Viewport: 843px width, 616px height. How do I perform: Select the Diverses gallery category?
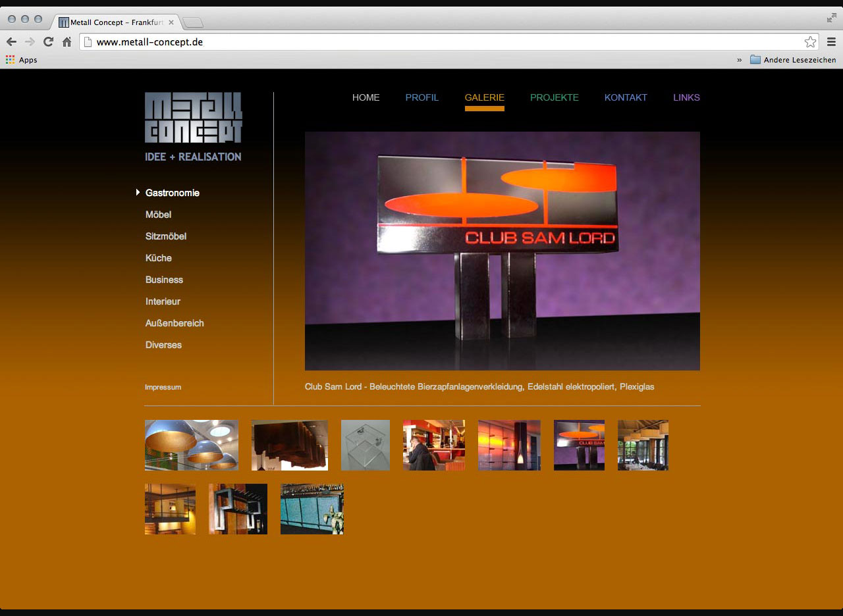pyautogui.click(x=163, y=345)
